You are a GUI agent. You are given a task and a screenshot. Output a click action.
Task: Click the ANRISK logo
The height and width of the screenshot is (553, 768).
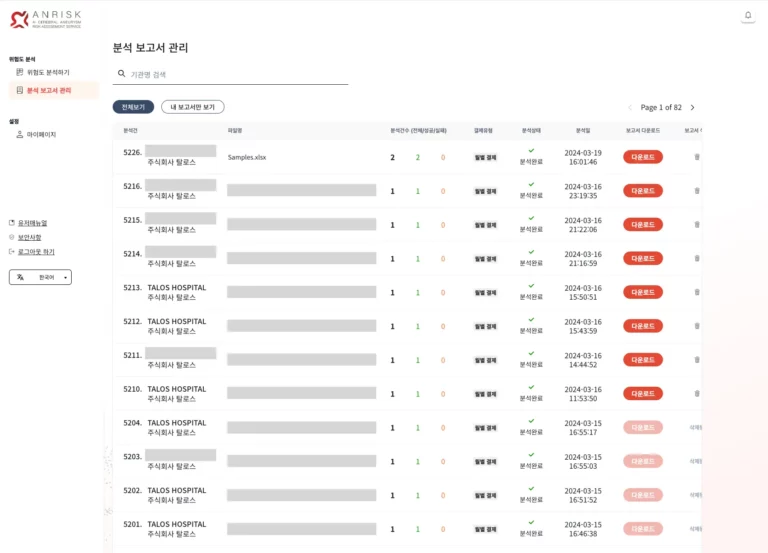pyautogui.click(x=45, y=19)
